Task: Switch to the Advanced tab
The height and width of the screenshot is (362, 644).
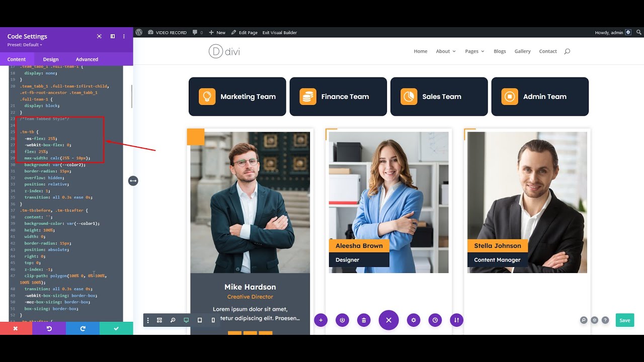Action: (x=87, y=59)
